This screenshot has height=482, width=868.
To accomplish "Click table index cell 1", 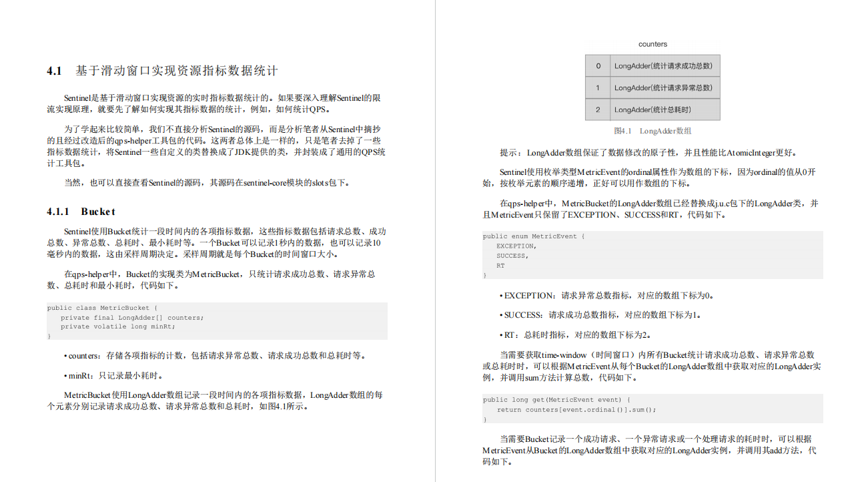I will pos(598,88).
